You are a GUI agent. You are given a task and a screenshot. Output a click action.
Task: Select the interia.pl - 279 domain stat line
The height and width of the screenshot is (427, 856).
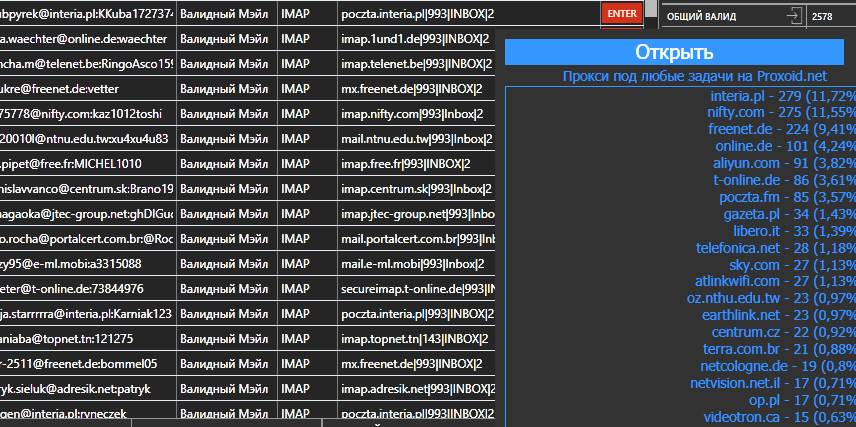(x=783, y=97)
